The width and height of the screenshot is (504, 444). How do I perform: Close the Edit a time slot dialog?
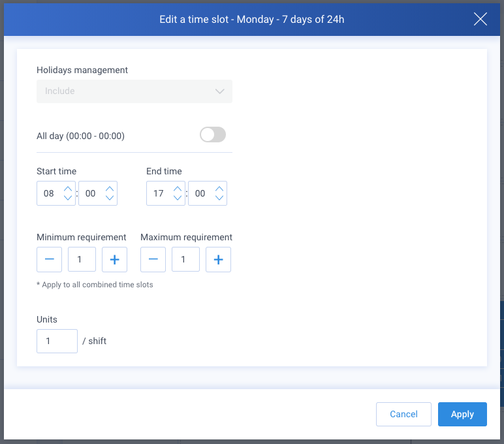[x=480, y=20]
